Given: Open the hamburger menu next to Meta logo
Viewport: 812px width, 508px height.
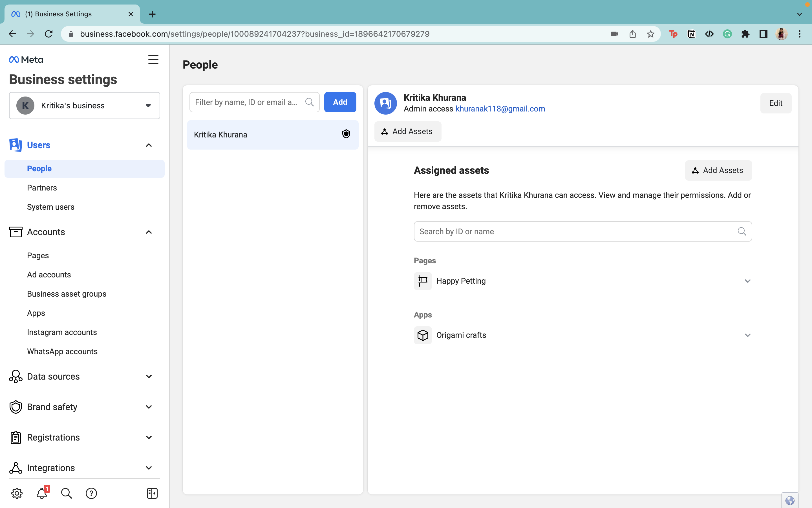Looking at the screenshot, I should point(153,60).
